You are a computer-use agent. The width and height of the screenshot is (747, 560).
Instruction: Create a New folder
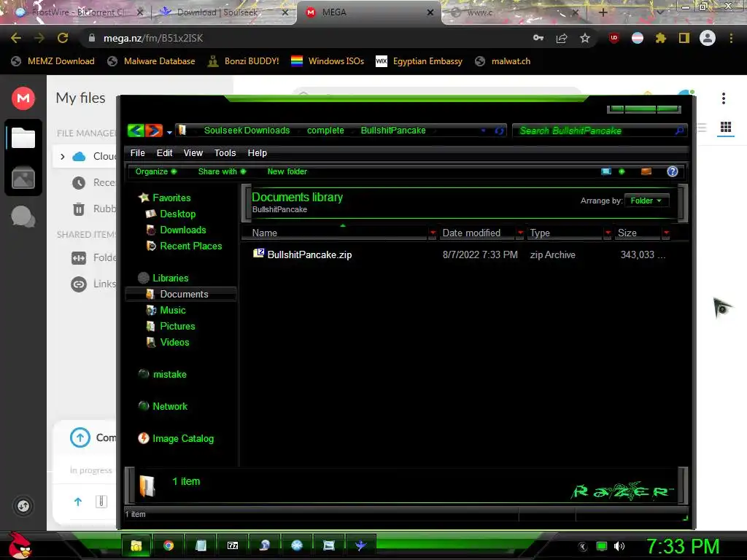pos(287,171)
